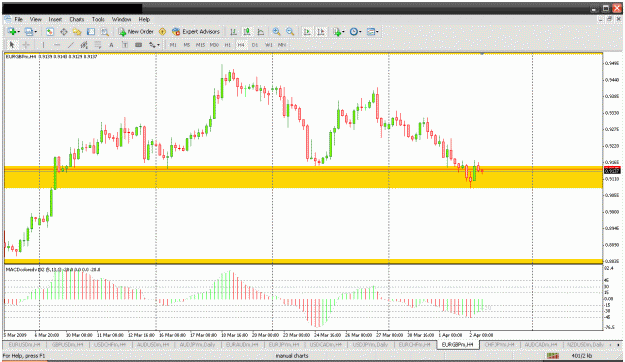625x362 pixels.
Task: Expand the Arrows objects dropdown
Action: [x=158, y=45]
